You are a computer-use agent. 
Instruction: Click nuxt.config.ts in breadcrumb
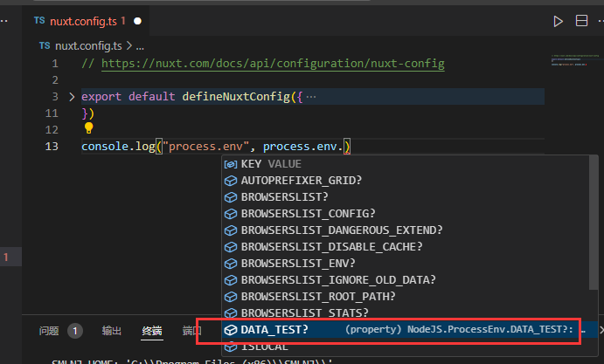click(88, 46)
